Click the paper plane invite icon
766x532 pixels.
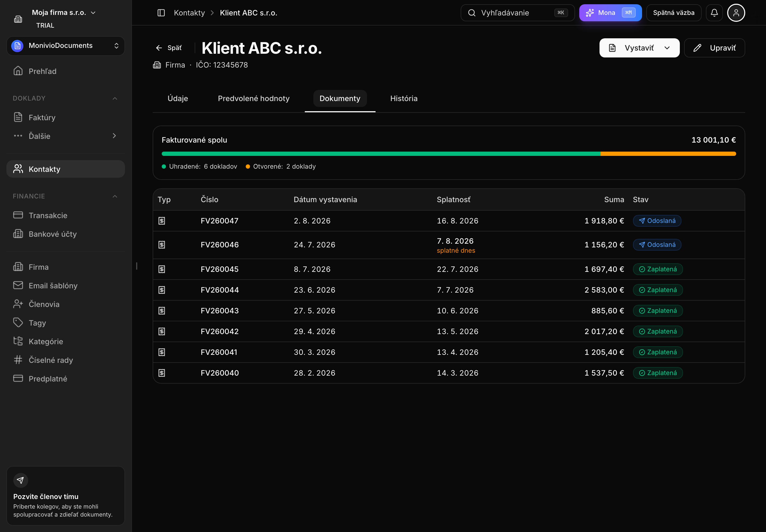(x=21, y=480)
